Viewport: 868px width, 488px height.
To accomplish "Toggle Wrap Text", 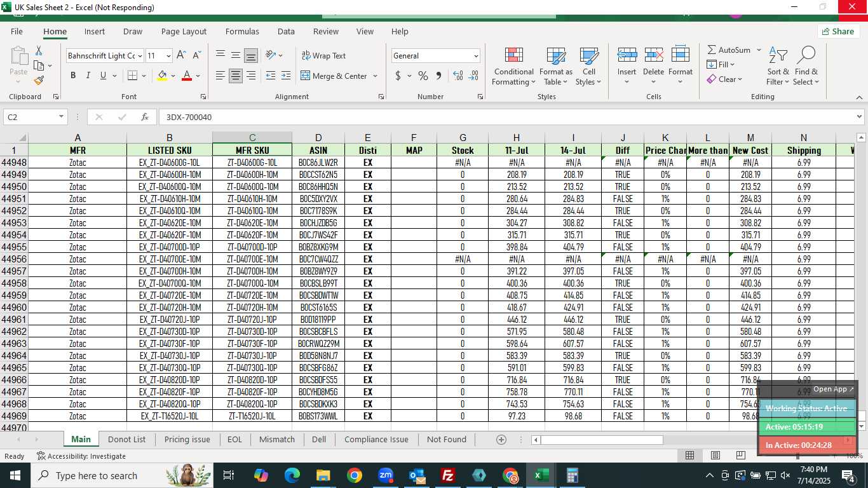I will 323,55.
